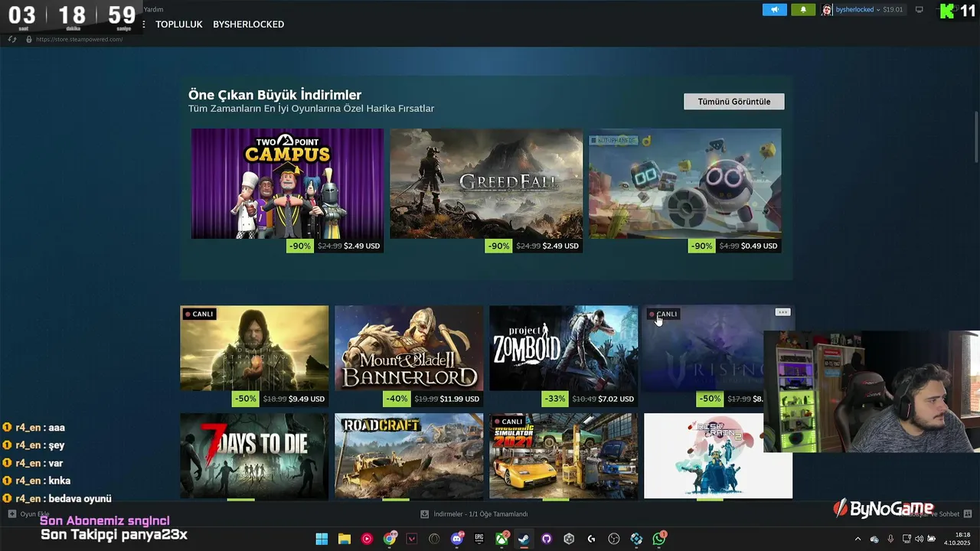Show hidden system tray icons

click(857, 539)
